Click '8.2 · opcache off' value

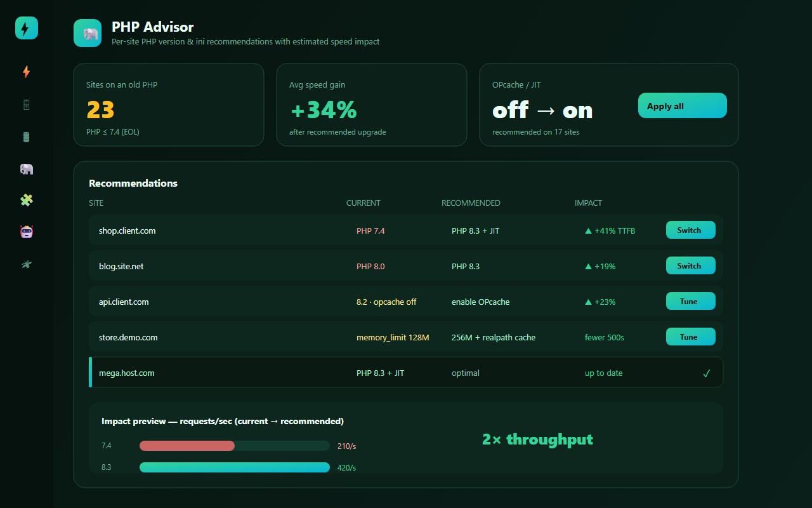[386, 302]
